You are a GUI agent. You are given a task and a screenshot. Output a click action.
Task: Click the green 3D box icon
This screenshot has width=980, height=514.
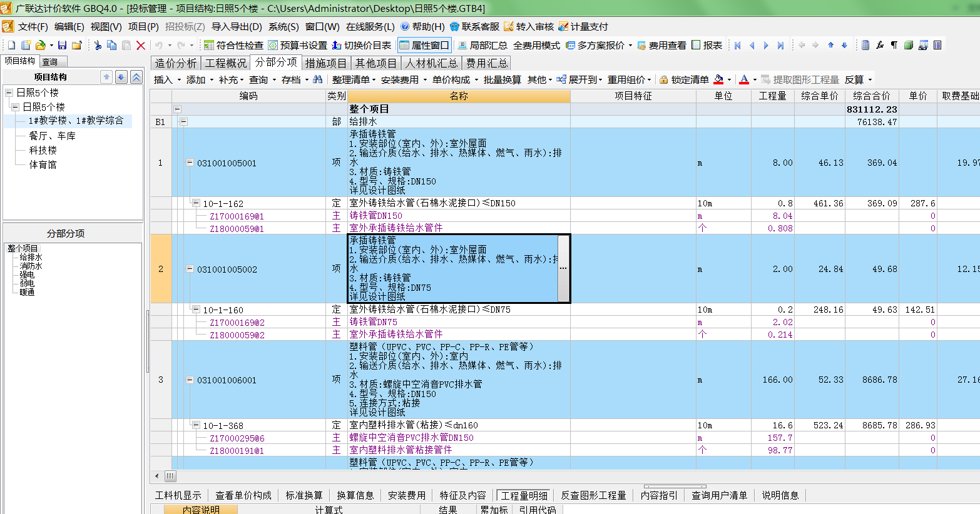pyautogui.click(x=909, y=45)
